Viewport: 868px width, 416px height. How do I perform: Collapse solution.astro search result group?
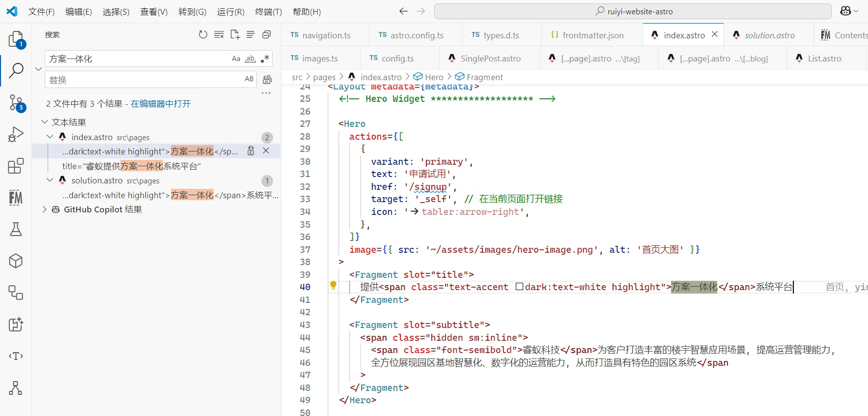[50, 180]
